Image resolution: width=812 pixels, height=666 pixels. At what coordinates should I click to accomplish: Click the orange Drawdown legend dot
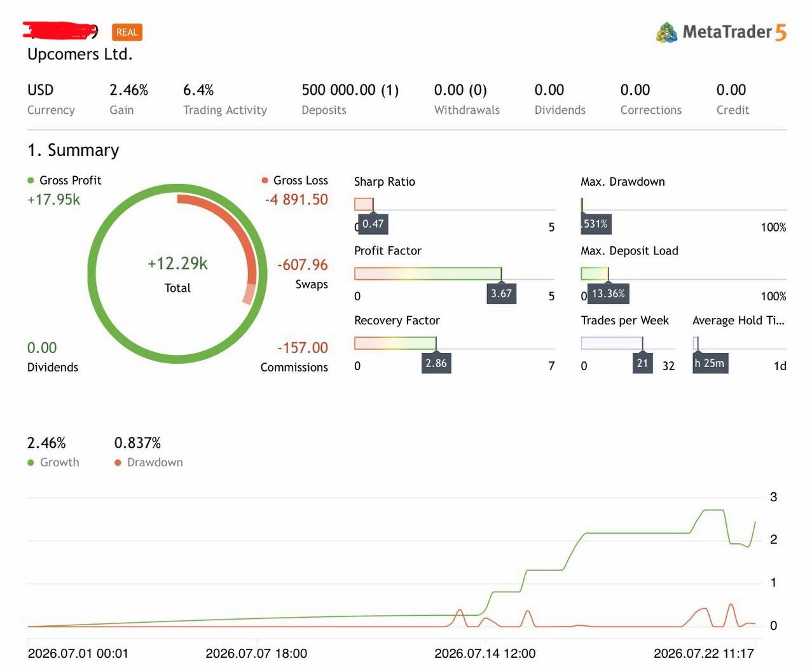click(118, 462)
